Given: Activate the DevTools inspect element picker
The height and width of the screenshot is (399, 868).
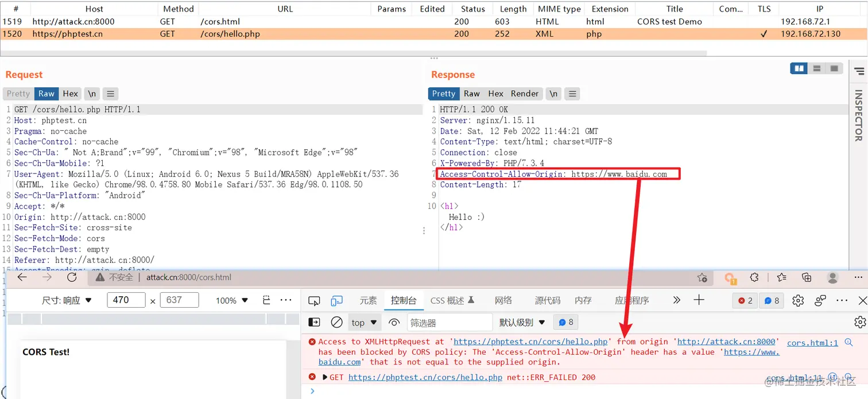Looking at the screenshot, I should point(314,300).
